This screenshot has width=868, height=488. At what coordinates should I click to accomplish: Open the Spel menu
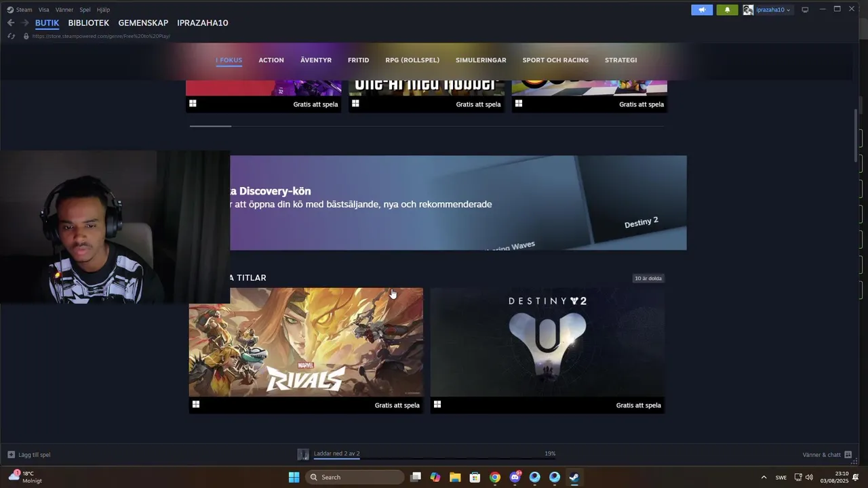(85, 9)
